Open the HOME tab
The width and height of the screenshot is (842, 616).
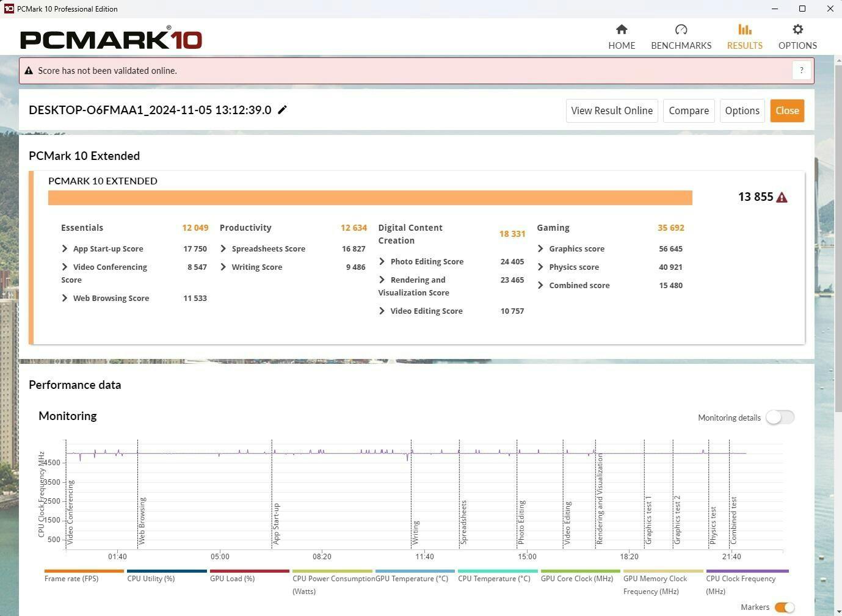622,37
